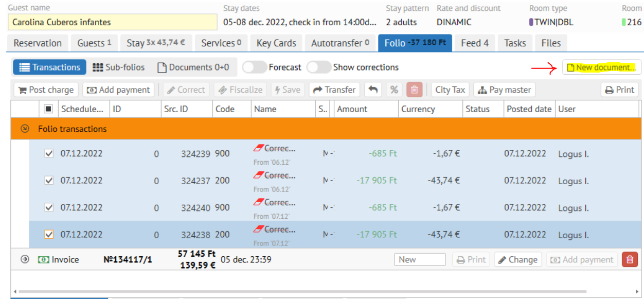
Task: Click Change on the invoice row
Action: coord(518,259)
